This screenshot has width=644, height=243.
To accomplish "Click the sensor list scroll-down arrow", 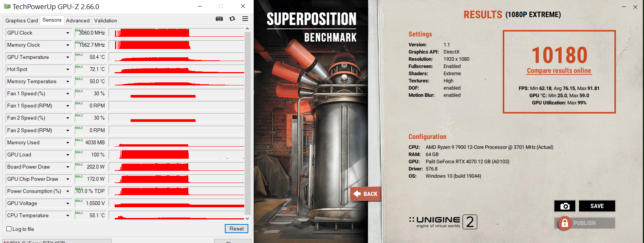I will tap(248, 218).
